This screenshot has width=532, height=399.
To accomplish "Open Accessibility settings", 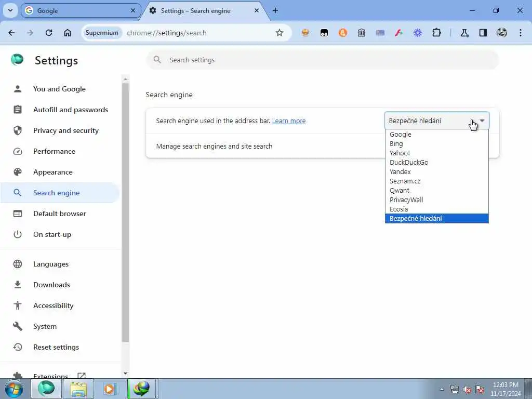I will [x=59, y=305].
